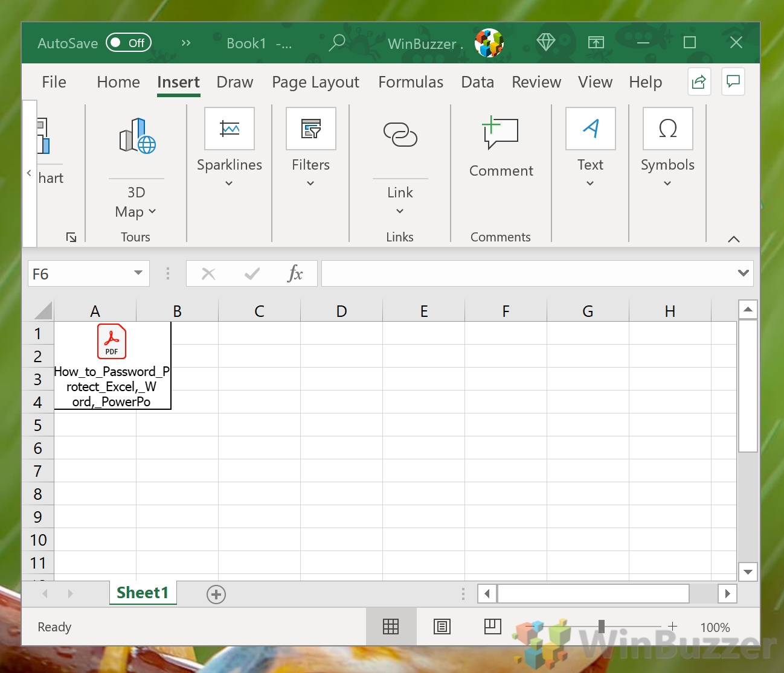Expand the formula bar chevron

click(x=743, y=273)
